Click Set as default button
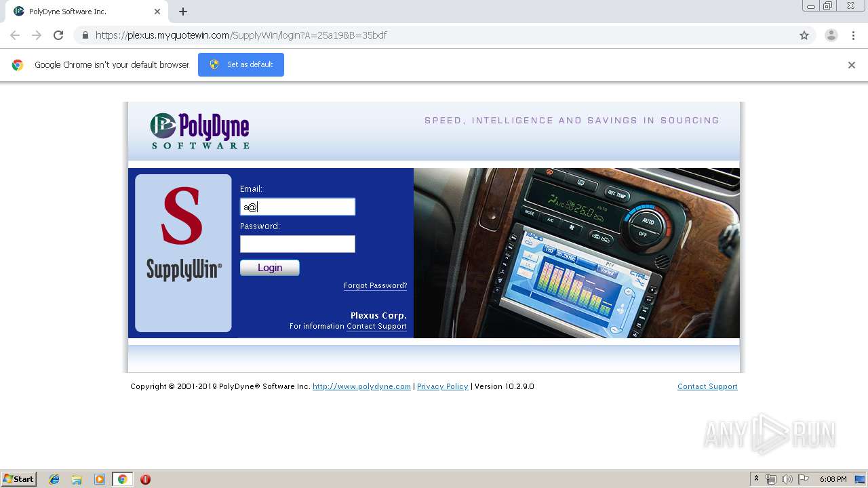The image size is (868, 488). point(241,64)
